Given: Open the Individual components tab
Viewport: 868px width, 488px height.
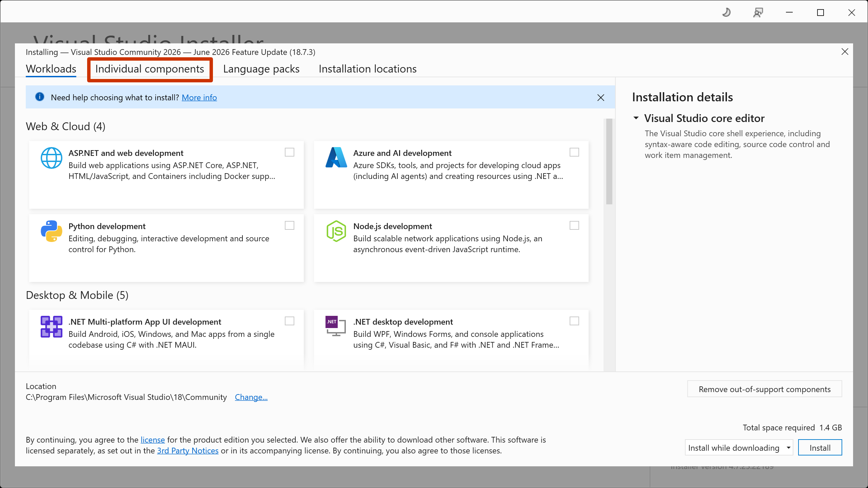Looking at the screenshot, I should pyautogui.click(x=150, y=69).
